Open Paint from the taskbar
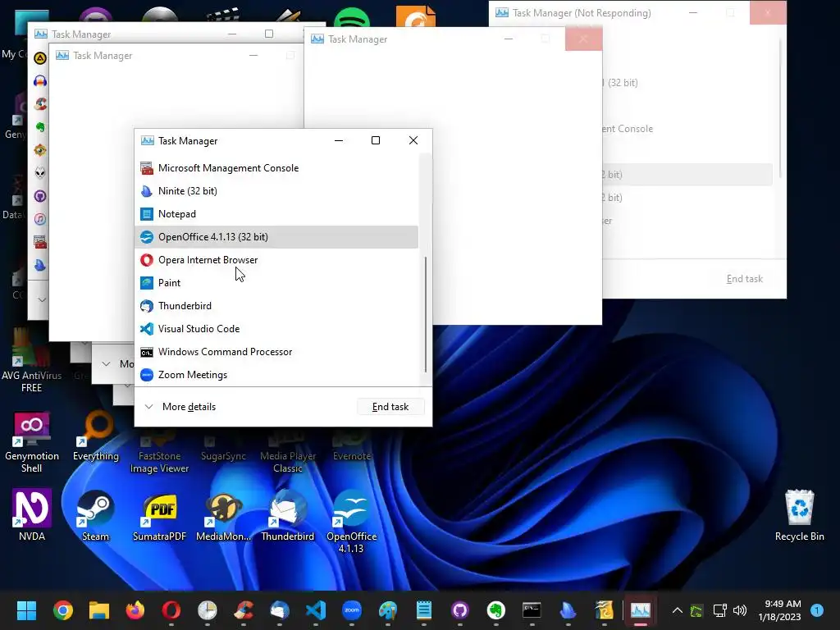Viewport: 840px width, 630px height. [388, 610]
